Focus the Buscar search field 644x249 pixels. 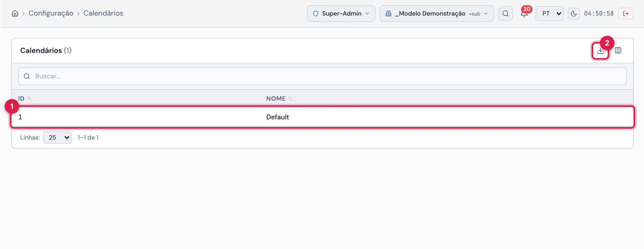[x=322, y=76]
